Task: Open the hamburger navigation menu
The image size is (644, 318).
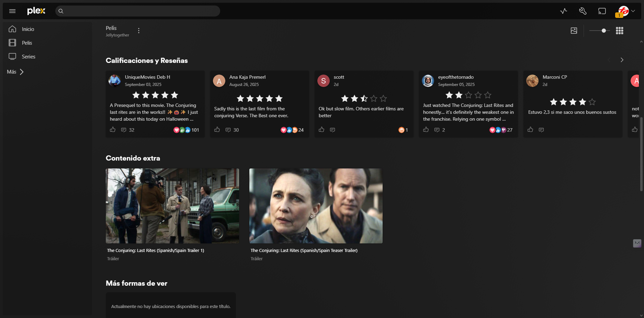Action: (12, 11)
